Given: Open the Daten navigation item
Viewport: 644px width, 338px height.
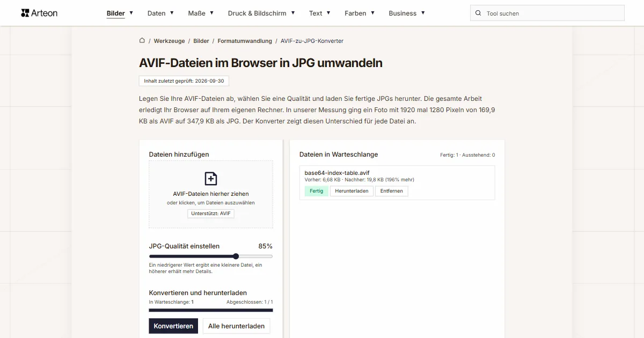Looking at the screenshot, I should click(157, 13).
